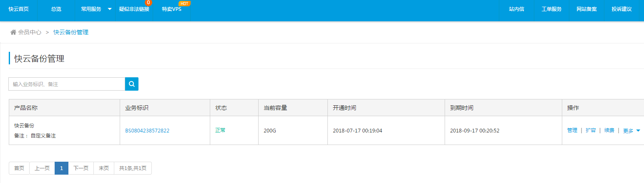The width and height of the screenshot is (644, 183).
Task: Click the 2018-07-17 00:19:04 start time
Action: (x=357, y=131)
